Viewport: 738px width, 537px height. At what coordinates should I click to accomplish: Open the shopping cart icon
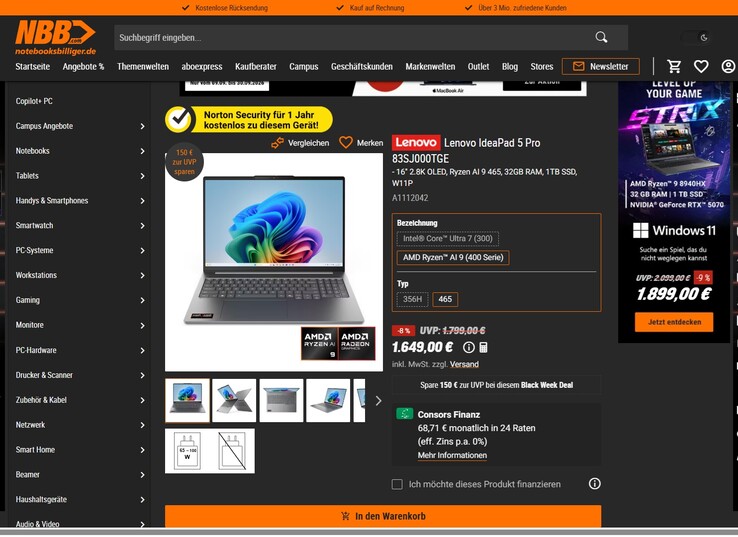[x=674, y=66]
